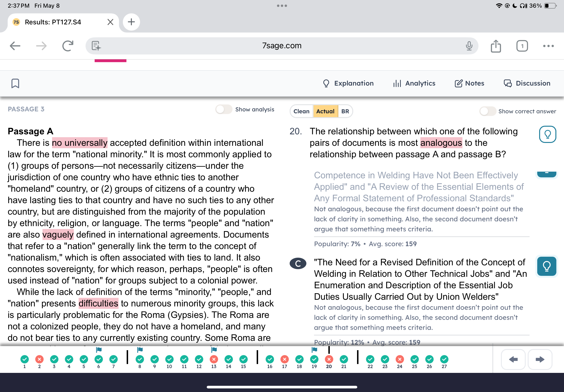This screenshot has height=392, width=564.
Task: Jump to flagged question 19
Action: (x=314, y=359)
